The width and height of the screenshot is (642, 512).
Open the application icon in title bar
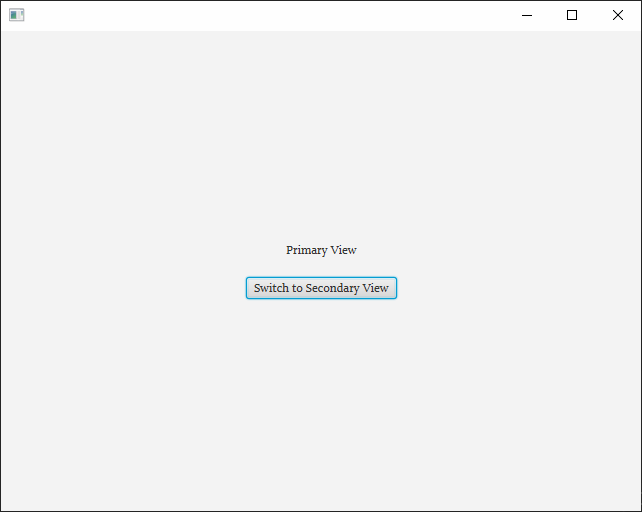click(x=17, y=15)
